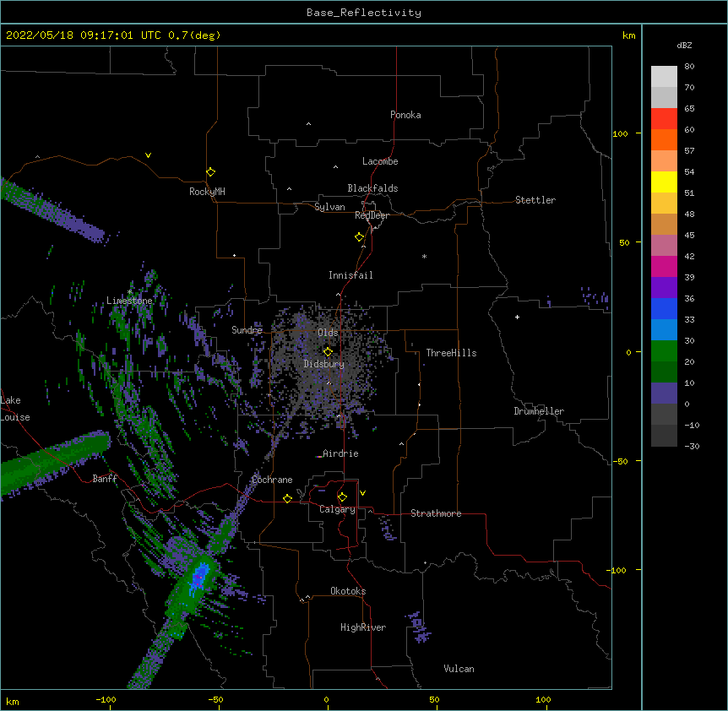Select the yellow diamond marker between Olds and Didsbury
The height and width of the screenshot is (711, 728).
329,352
